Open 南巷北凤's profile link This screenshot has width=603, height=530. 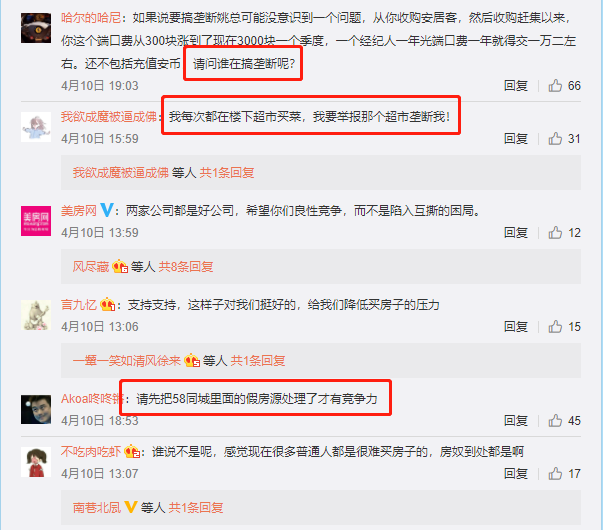click(x=97, y=508)
